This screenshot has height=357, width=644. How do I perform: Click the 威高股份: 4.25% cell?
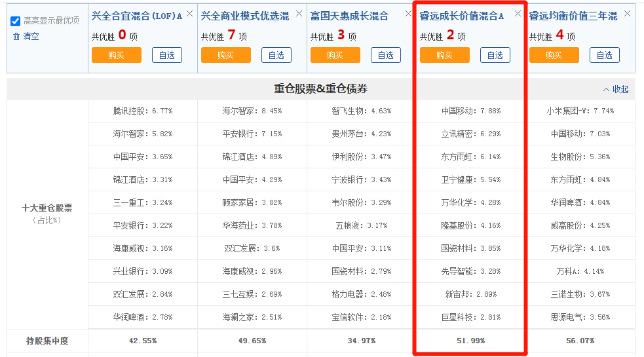click(x=580, y=226)
